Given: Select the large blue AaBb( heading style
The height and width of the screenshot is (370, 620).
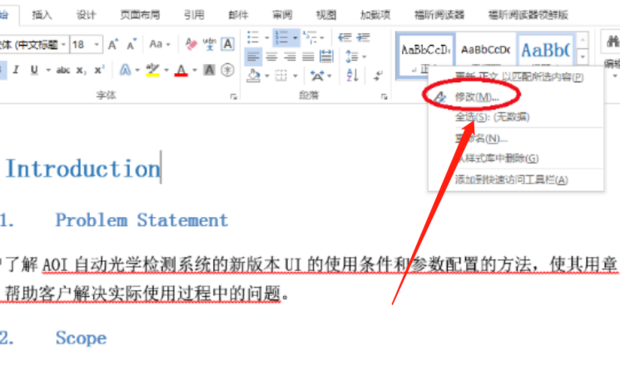Looking at the screenshot, I should click(546, 51).
